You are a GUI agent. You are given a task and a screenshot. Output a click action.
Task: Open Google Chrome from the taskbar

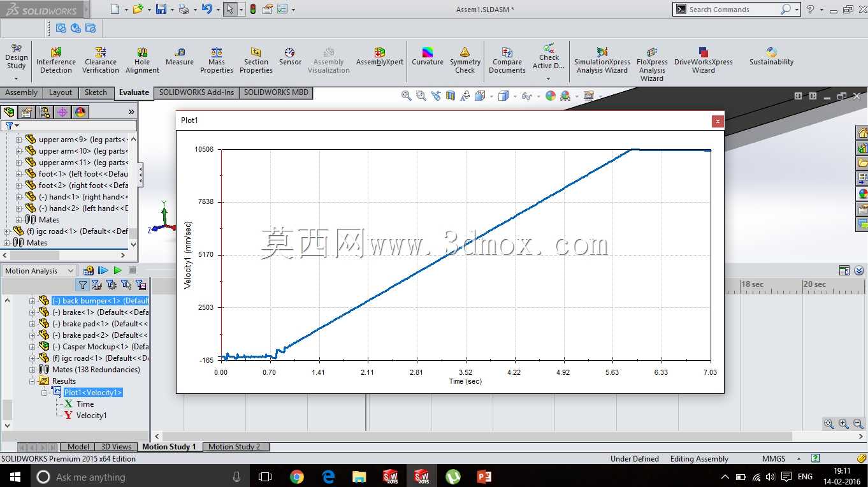pyautogui.click(x=297, y=477)
